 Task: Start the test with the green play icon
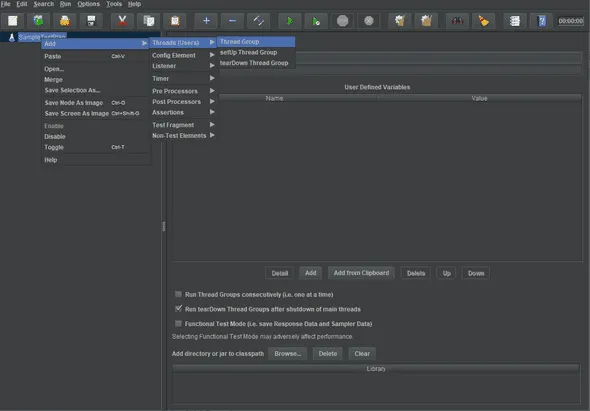click(x=289, y=21)
